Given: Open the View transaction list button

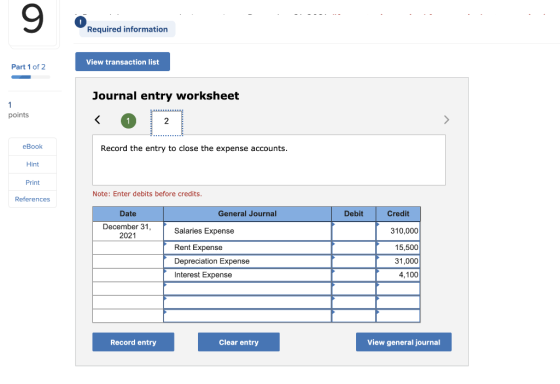Looking at the screenshot, I should click(122, 62).
